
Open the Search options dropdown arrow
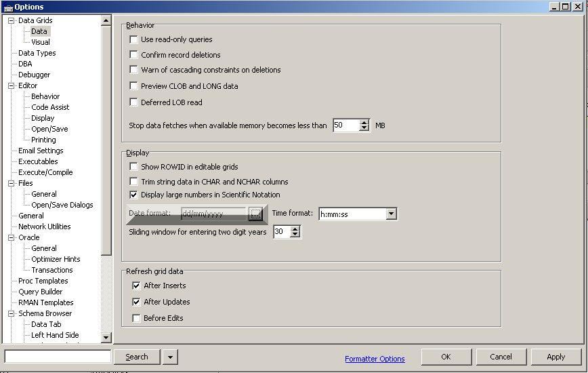(x=170, y=357)
